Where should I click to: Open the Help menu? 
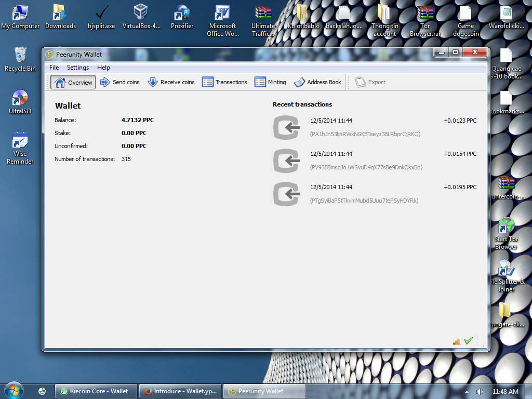pyautogui.click(x=103, y=68)
